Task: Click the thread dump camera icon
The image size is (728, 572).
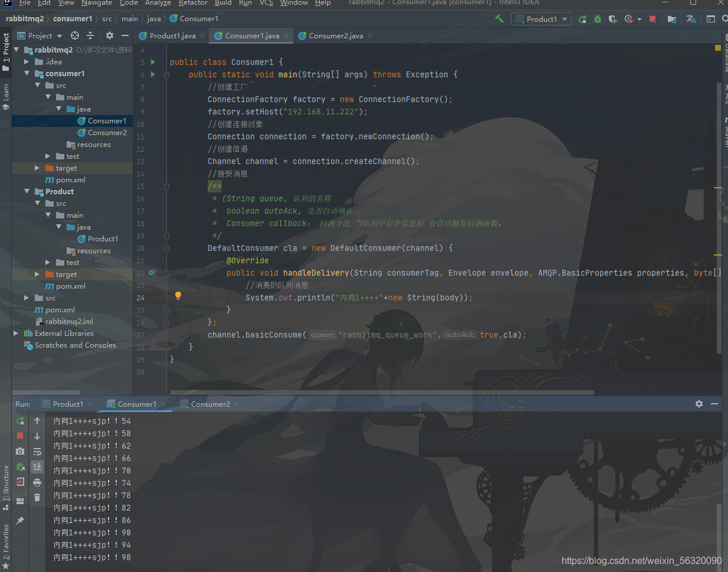Action: 20,451
